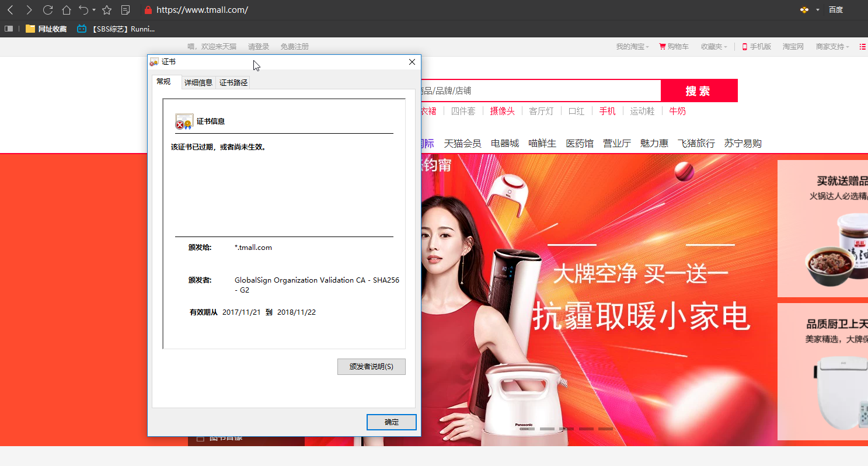Expand the search engine dropdown arrow
868x466 pixels.
click(x=818, y=10)
